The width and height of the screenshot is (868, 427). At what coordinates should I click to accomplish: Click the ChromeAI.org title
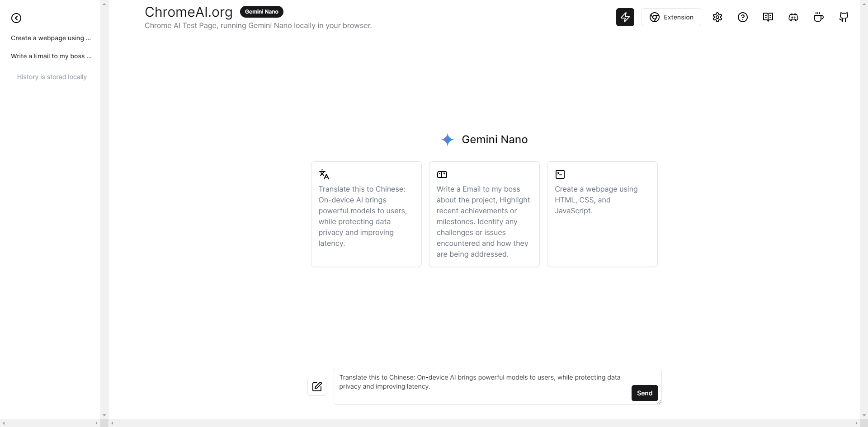point(189,12)
